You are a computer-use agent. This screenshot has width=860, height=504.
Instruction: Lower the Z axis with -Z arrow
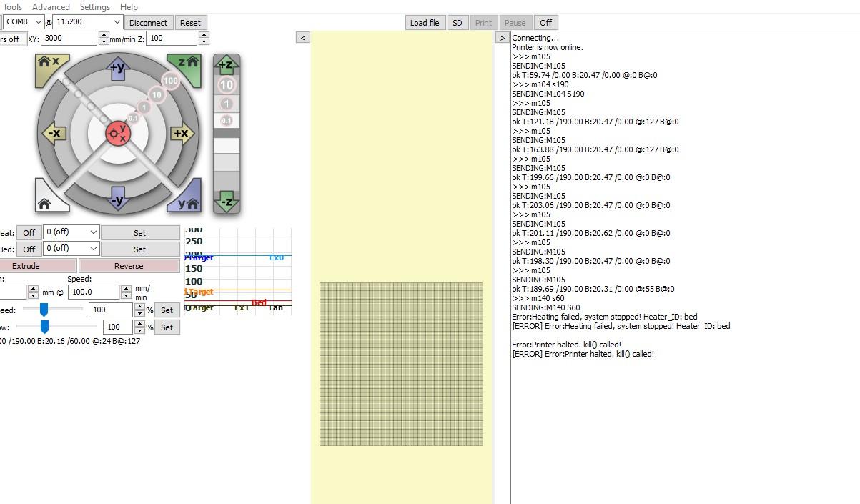click(x=226, y=202)
